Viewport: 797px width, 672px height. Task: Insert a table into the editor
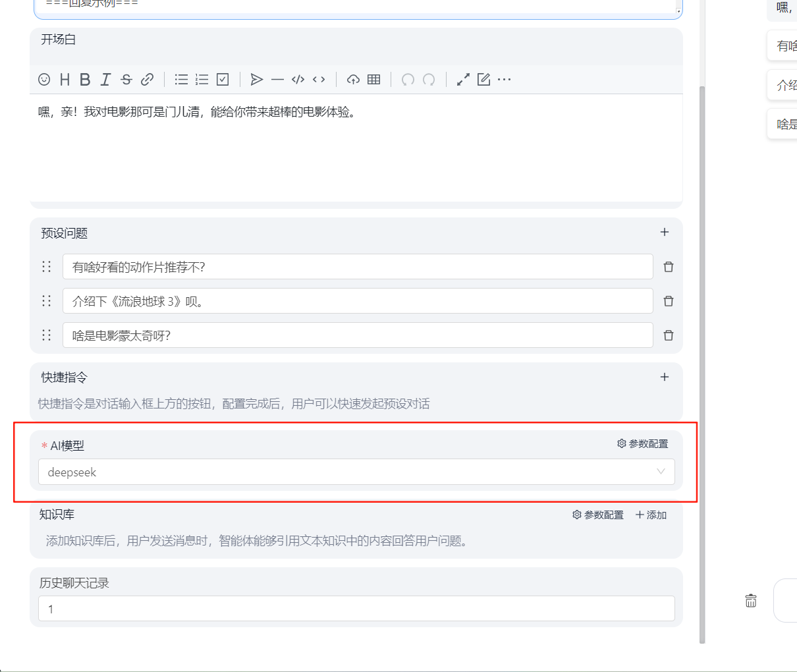coord(374,80)
